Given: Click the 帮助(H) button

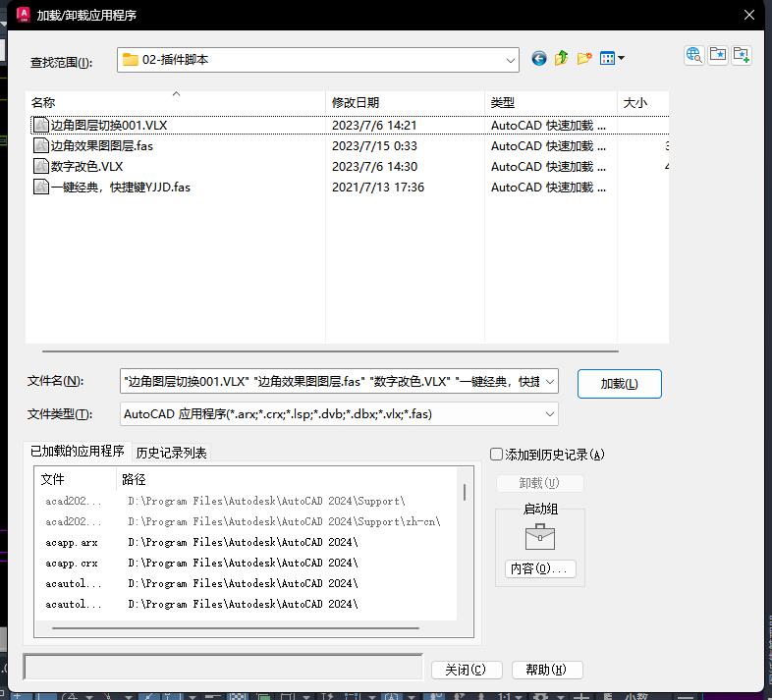Looking at the screenshot, I should (x=546, y=670).
